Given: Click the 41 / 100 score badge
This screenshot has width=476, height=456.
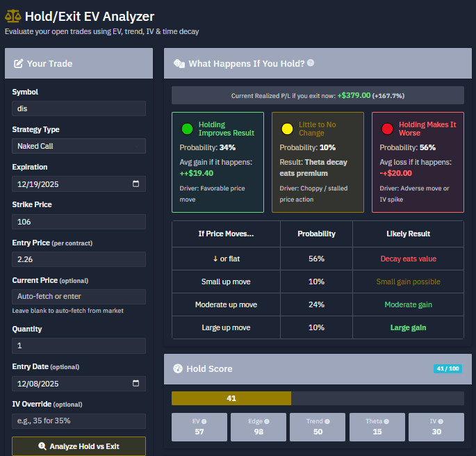Looking at the screenshot, I should click(448, 368).
